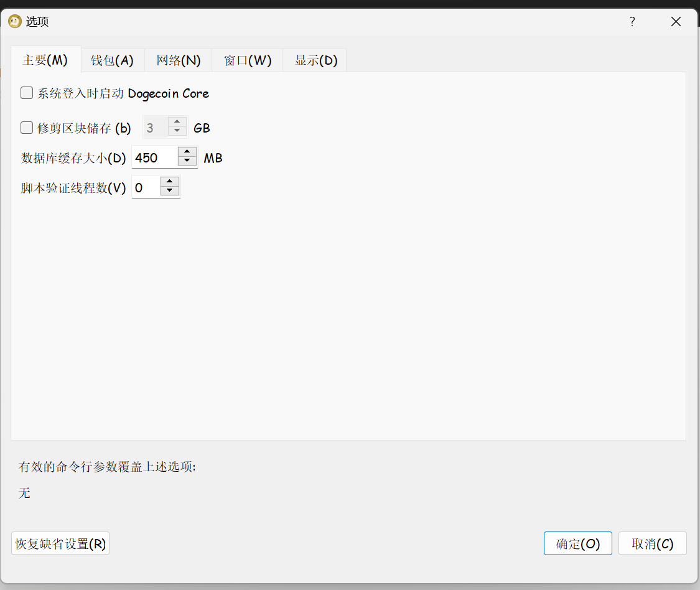Click the 取消(C) button
The height and width of the screenshot is (590, 700).
[x=652, y=543]
